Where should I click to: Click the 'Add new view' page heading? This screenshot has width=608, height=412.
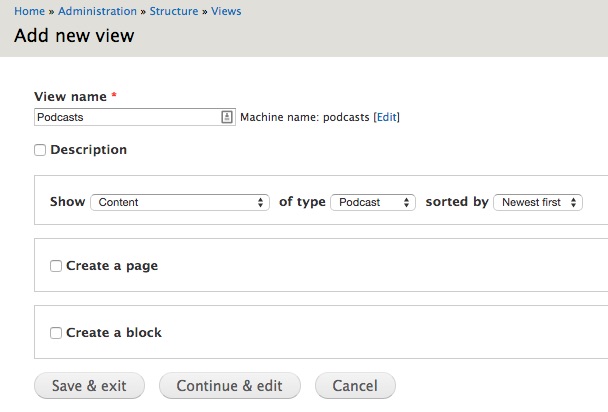coord(74,37)
